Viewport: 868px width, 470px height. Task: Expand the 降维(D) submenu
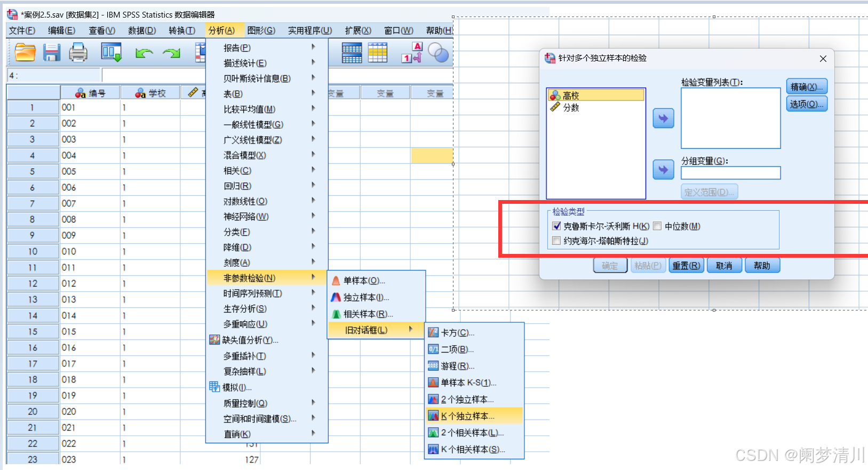coord(267,247)
